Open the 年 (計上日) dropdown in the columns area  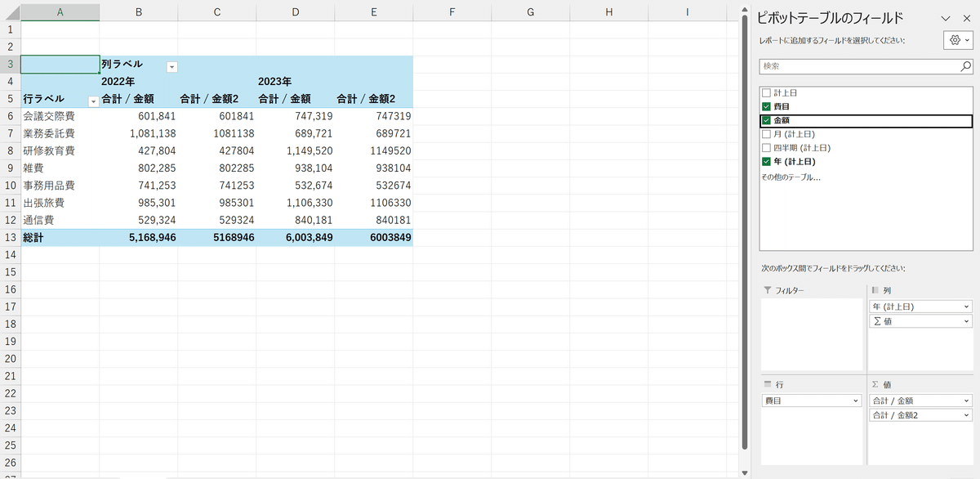[967, 307]
